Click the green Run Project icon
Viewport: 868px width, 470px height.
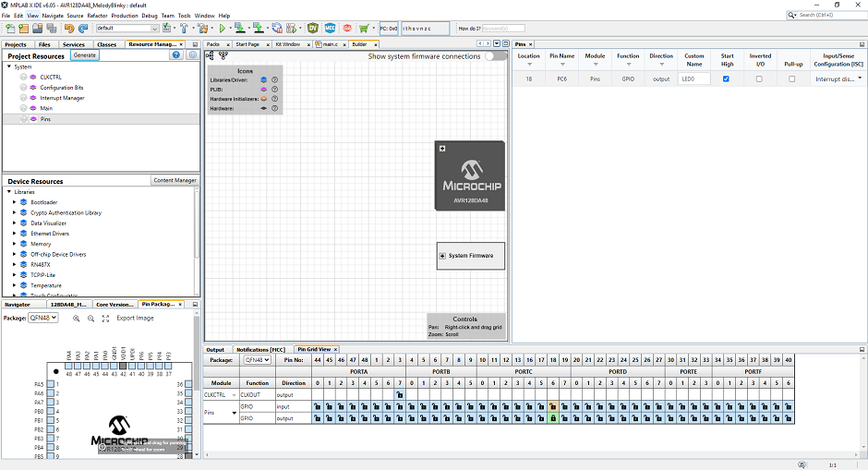(223, 29)
